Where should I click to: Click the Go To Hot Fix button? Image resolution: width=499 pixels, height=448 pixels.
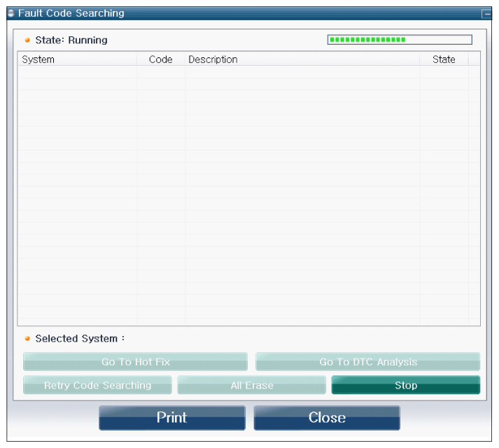click(x=135, y=362)
